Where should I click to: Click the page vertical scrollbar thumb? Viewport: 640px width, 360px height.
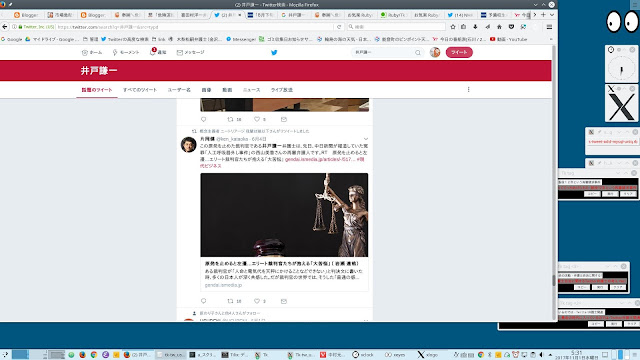[x=554, y=280]
